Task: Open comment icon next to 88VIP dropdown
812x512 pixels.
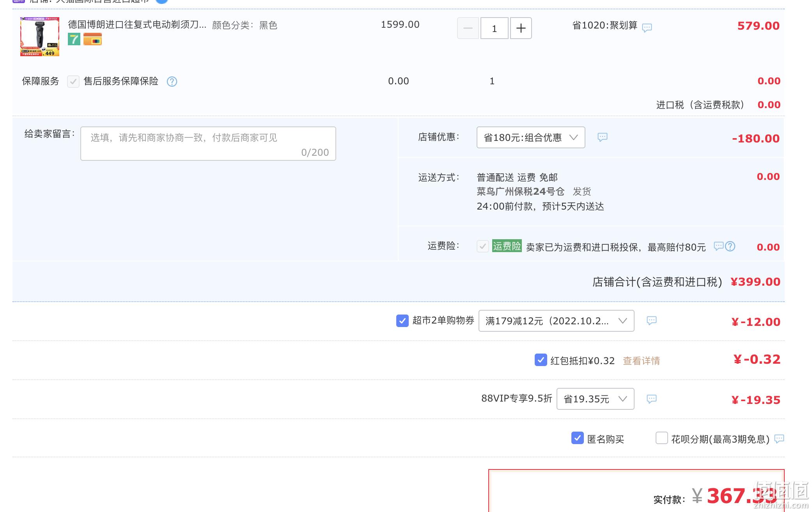Action: 652,399
